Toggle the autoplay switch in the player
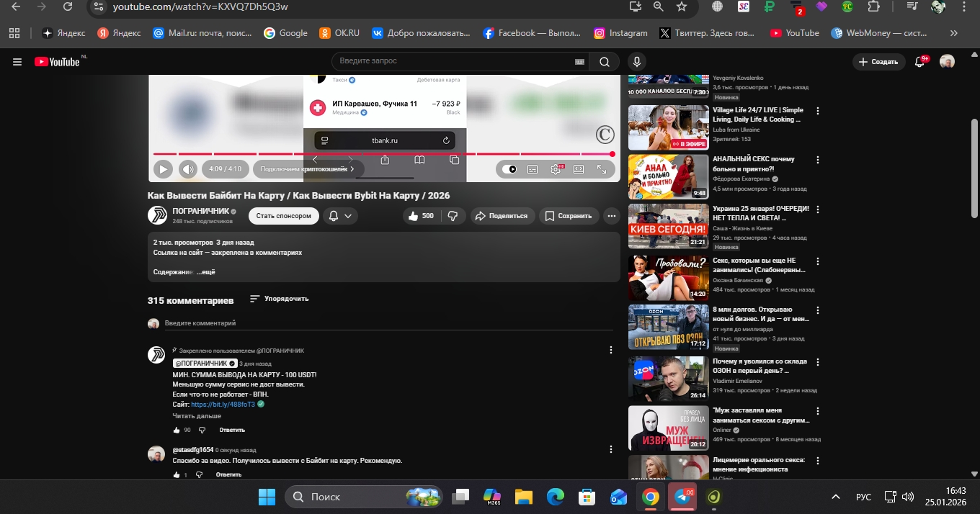980x514 pixels. (x=510, y=169)
